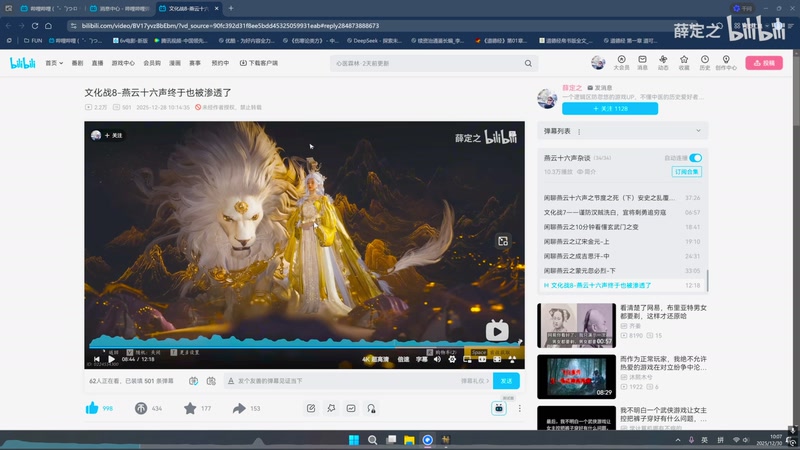Open the playlist item 闲聊燕云之成吉思汗-中
The image size is (800, 450).
(621, 256)
